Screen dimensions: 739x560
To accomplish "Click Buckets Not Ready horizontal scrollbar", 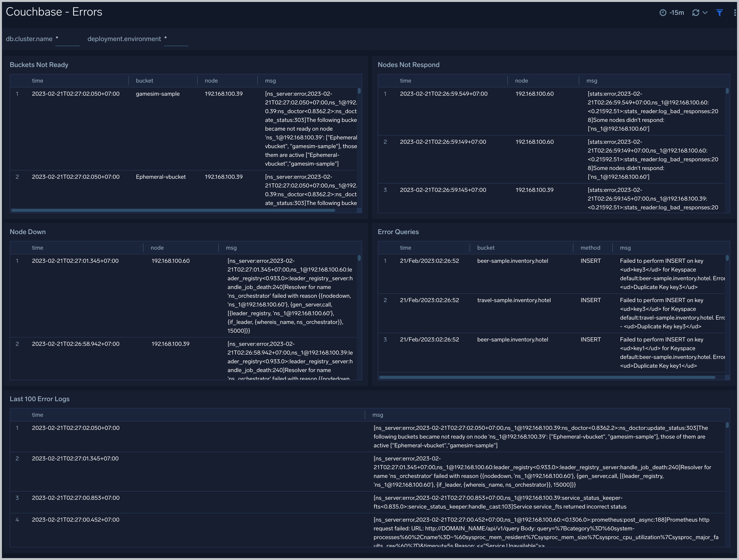I will 173,210.
